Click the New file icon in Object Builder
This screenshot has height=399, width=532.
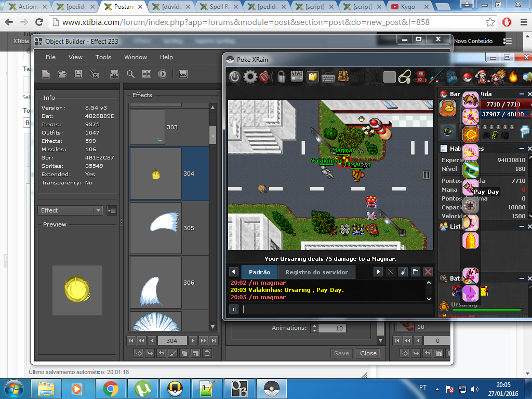(46, 74)
